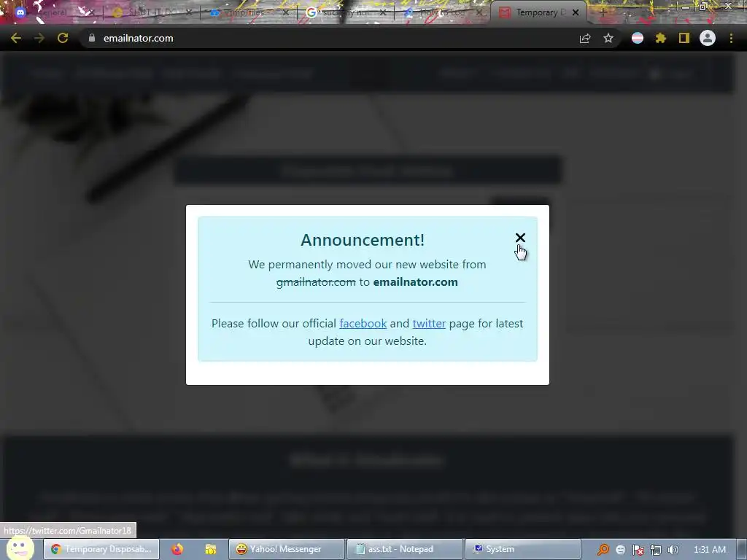
Task: Open a new browser tab
Action: [x=603, y=12]
